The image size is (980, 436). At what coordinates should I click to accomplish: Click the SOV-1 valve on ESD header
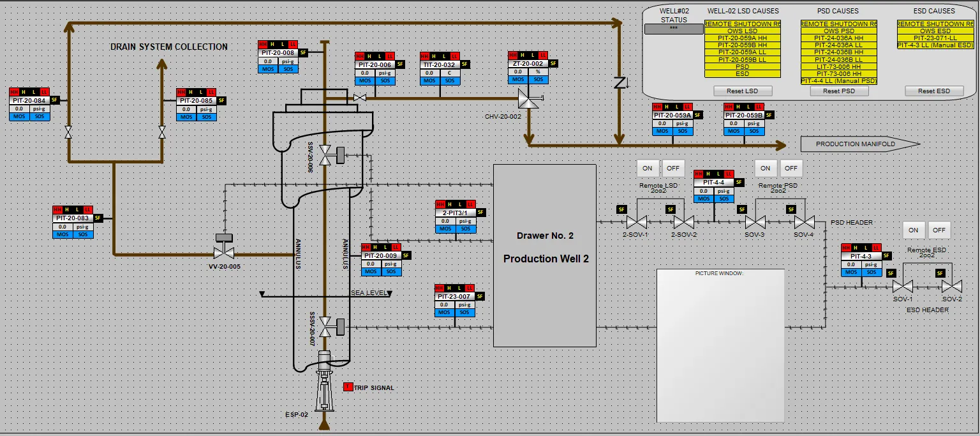click(903, 286)
